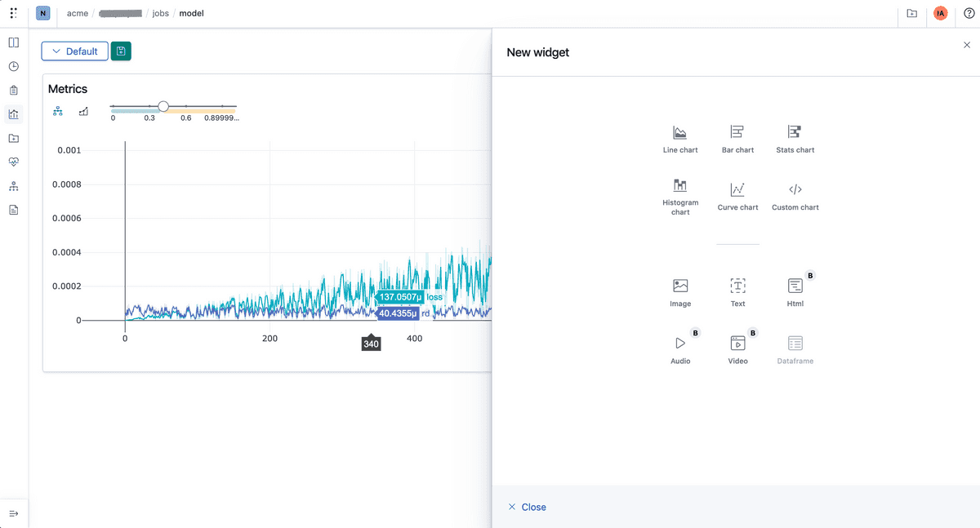The width and height of the screenshot is (980, 528).
Task: Insert a Text widget
Action: coord(737,294)
